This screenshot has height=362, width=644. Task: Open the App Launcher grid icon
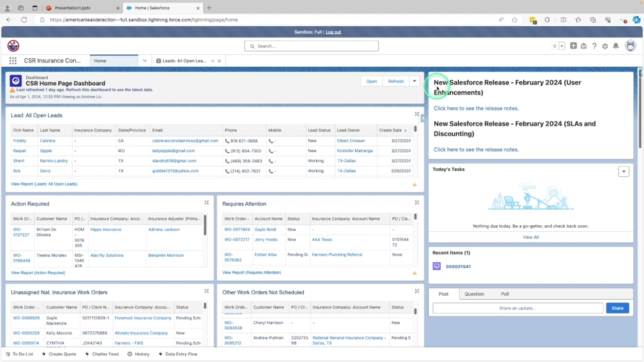pyautogui.click(x=13, y=61)
